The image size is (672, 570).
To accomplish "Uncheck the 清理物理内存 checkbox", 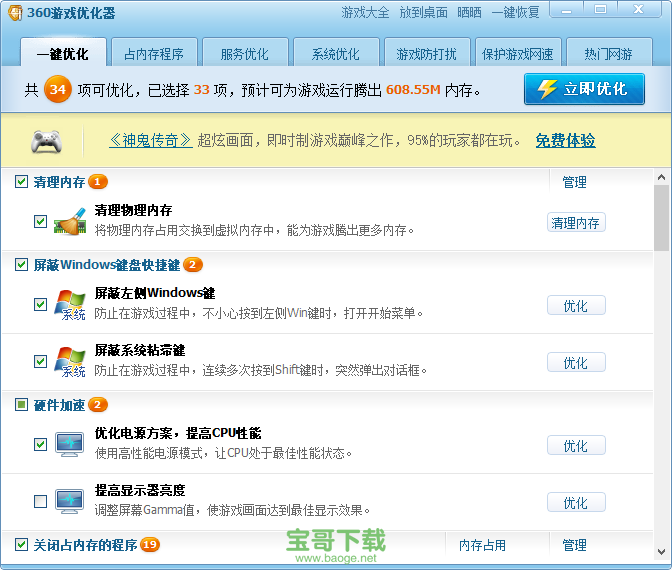I will [x=40, y=221].
